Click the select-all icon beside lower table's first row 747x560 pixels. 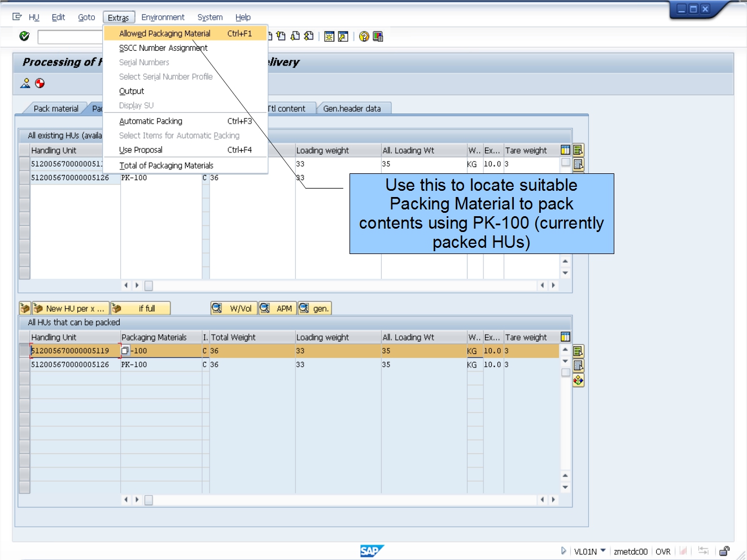pos(578,351)
